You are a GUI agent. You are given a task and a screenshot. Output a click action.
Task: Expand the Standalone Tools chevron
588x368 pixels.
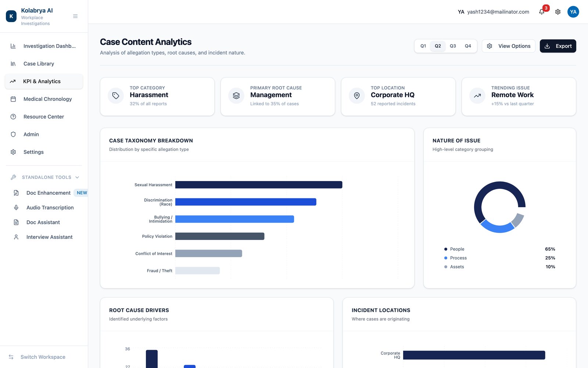coord(77,177)
